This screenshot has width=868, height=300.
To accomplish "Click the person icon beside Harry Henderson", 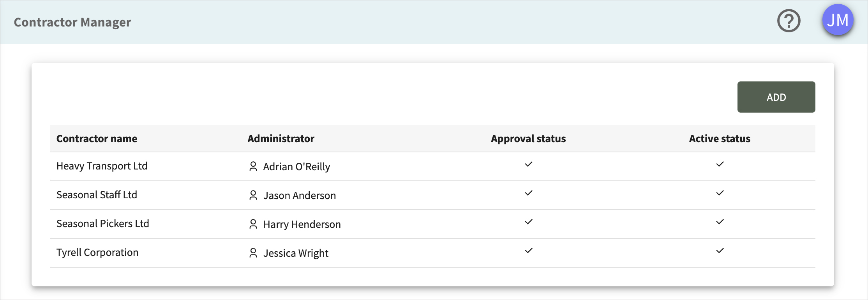I will 253,224.
